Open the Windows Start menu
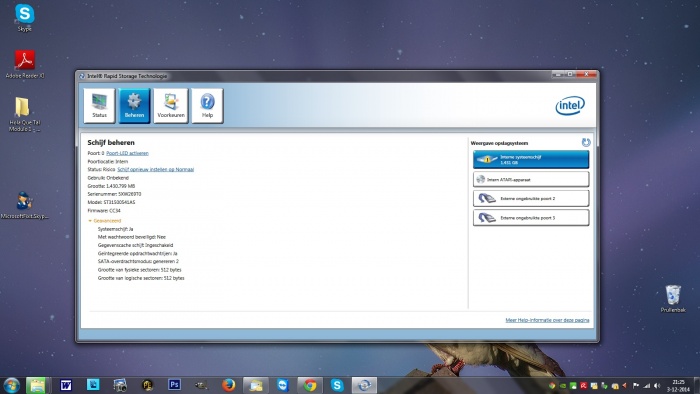The width and height of the screenshot is (700, 394). [11, 385]
